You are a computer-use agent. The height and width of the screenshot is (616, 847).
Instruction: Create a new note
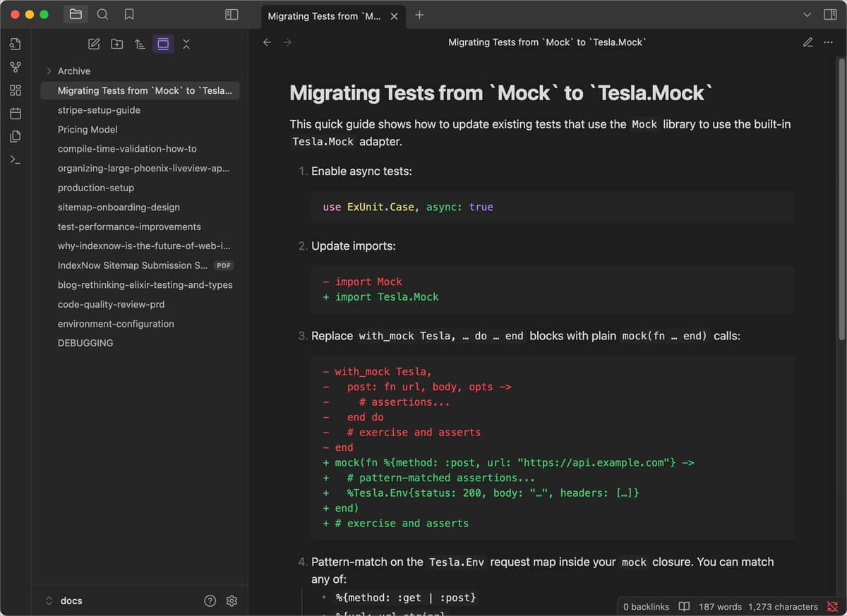pyautogui.click(x=94, y=44)
